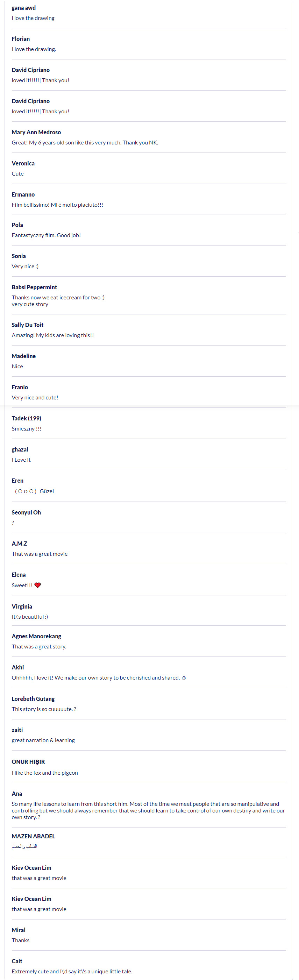This screenshot has width=299, height=980.
Task: Click the first David Cipriano name
Action: tap(30, 70)
